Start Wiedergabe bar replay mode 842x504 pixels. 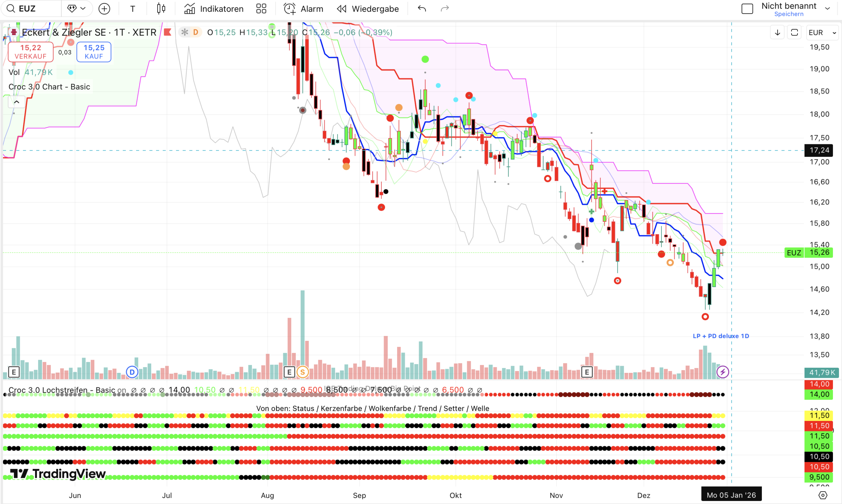coord(368,8)
